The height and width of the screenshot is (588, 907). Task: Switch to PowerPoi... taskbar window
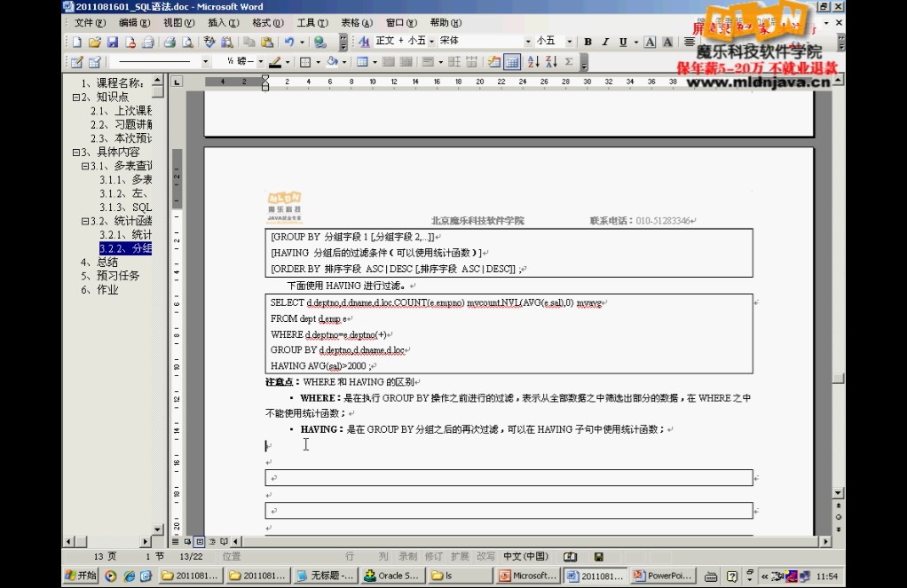click(663, 576)
